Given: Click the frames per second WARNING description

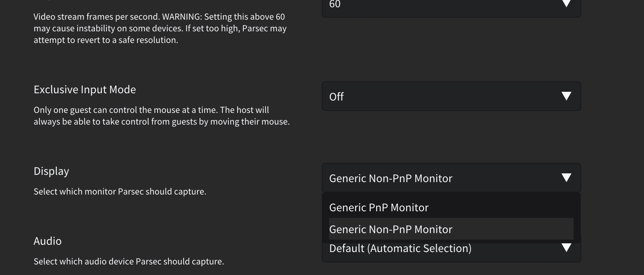Looking at the screenshot, I should click(x=160, y=28).
